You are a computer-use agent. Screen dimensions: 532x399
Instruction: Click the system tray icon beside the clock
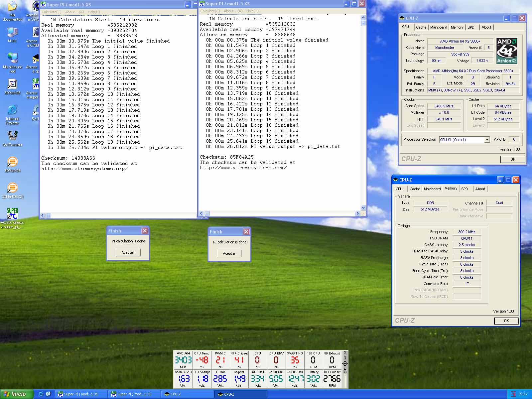pyautogui.click(x=513, y=394)
